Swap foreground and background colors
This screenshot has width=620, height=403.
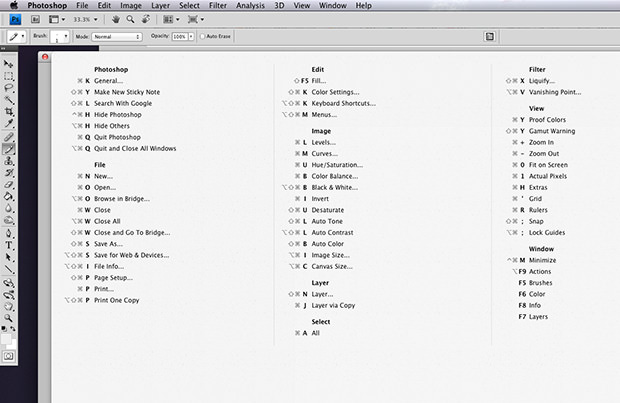pyautogui.click(x=13, y=328)
